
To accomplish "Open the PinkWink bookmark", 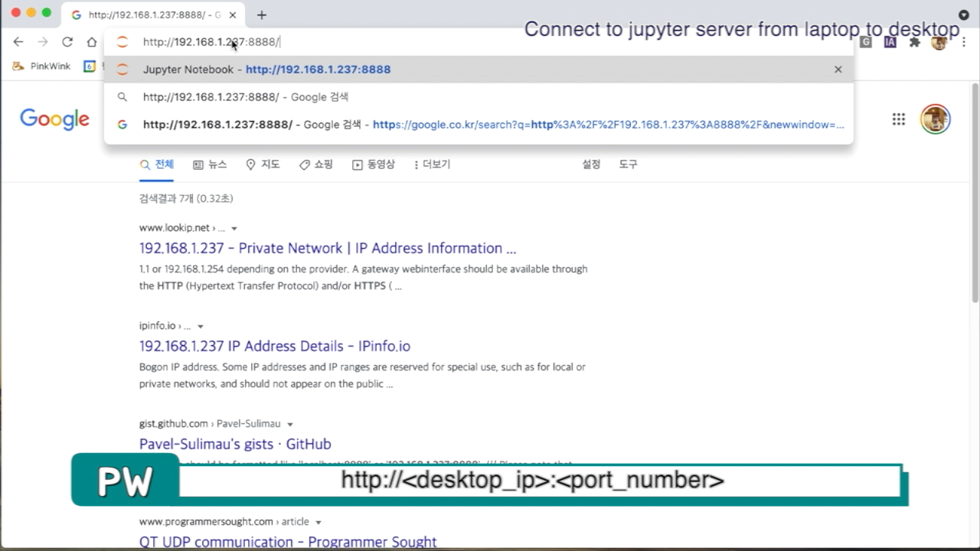I will [42, 66].
